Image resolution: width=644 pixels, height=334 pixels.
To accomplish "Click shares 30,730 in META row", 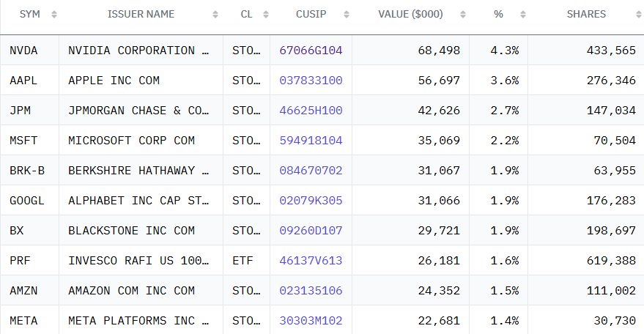I will tap(615, 320).
